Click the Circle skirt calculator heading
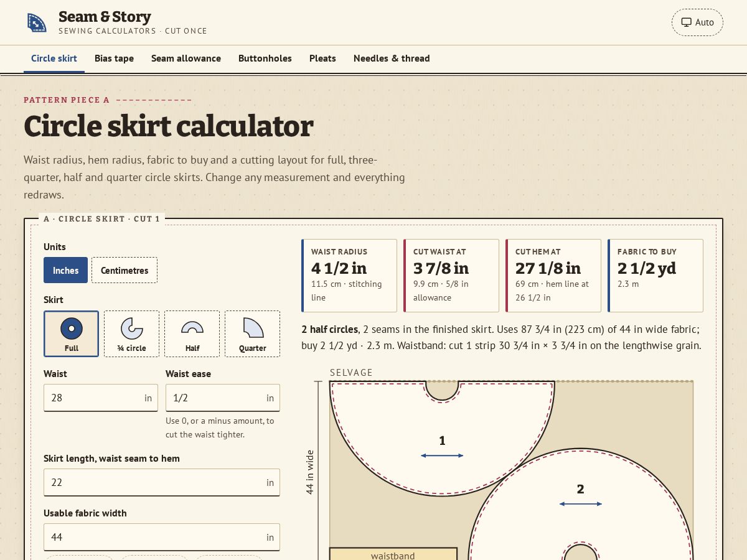747x560 pixels. pyautogui.click(x=169, y=126)
